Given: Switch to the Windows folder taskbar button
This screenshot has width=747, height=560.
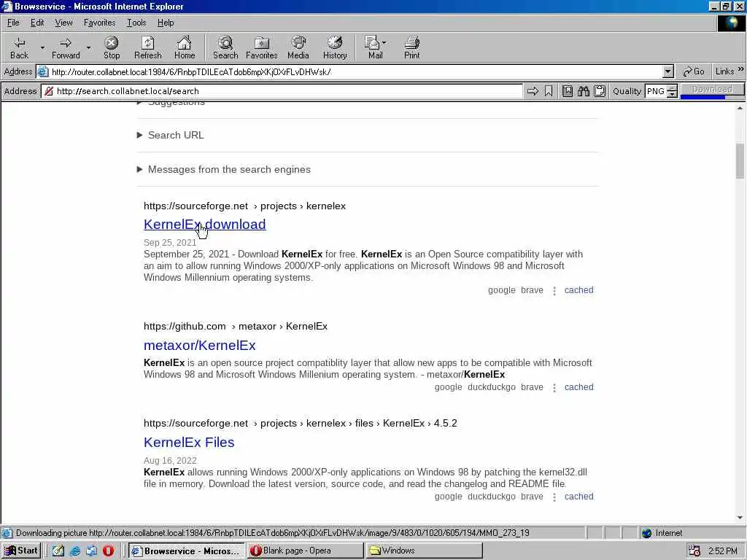Looking at the screenshot, I should click(424, 551).
